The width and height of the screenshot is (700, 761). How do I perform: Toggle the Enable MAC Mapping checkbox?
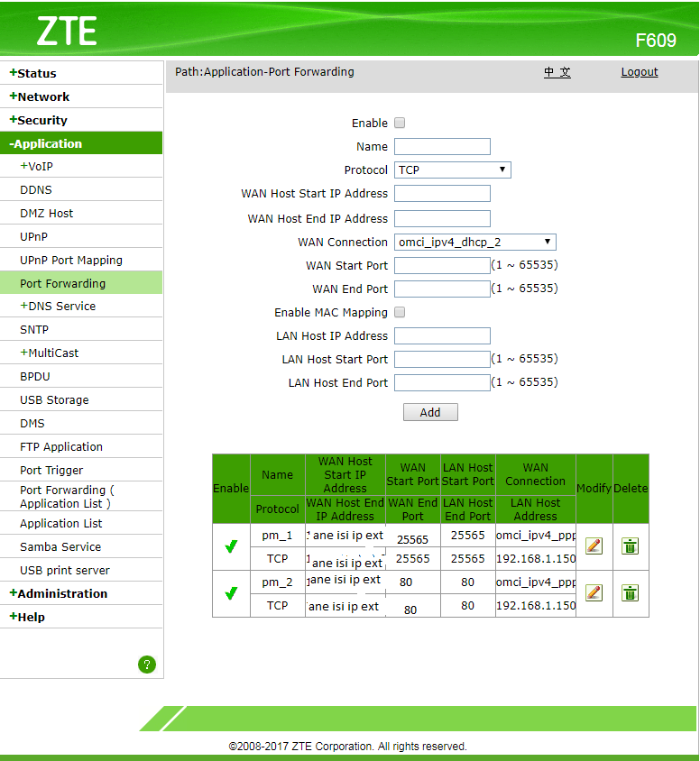point(400,313)
